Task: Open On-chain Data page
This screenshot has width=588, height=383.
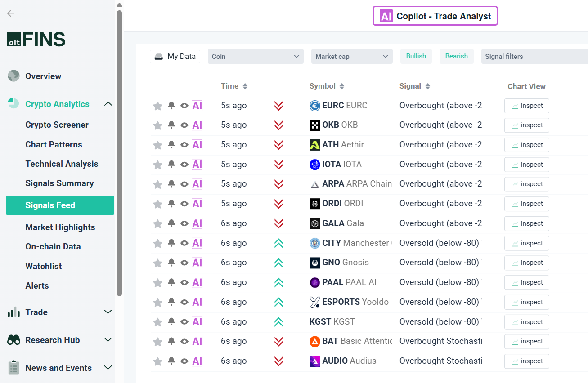Action: (x=53, y=247)
